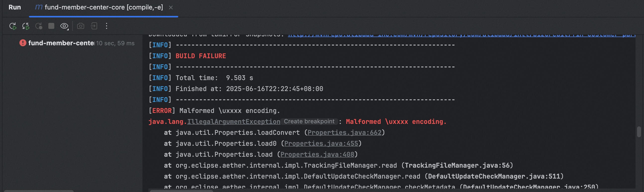The width and height of the screenshot is (644, 192).
Task: Close the fund-member-center-core run tab
Action: tap(171, 7)
